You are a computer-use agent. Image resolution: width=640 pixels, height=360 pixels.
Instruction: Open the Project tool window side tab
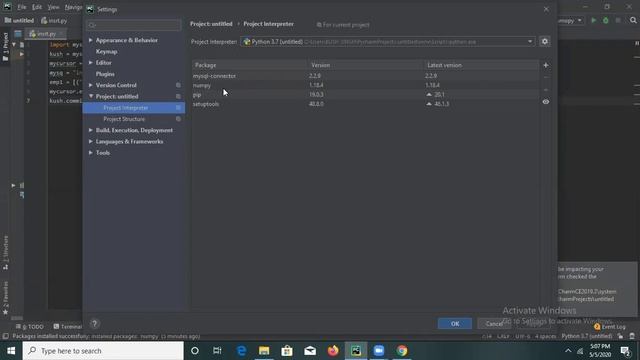pyautogui.click(x=5, y=47)
